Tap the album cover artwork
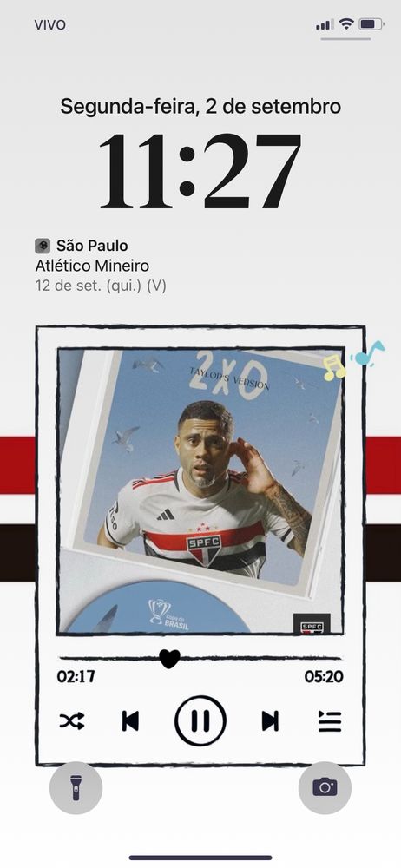The image size is (401, 868). [x=200, y=491]
